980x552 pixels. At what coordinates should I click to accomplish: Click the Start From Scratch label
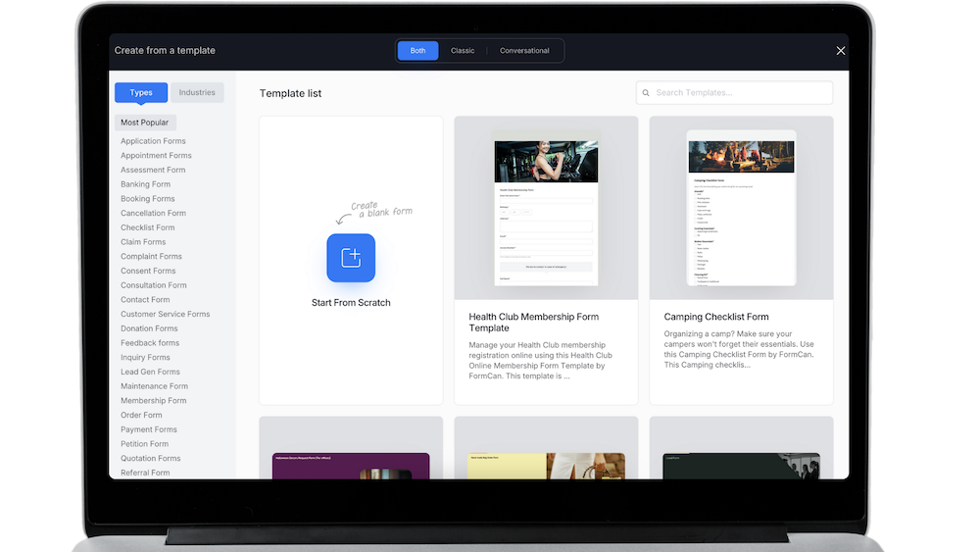click(351, 303)
